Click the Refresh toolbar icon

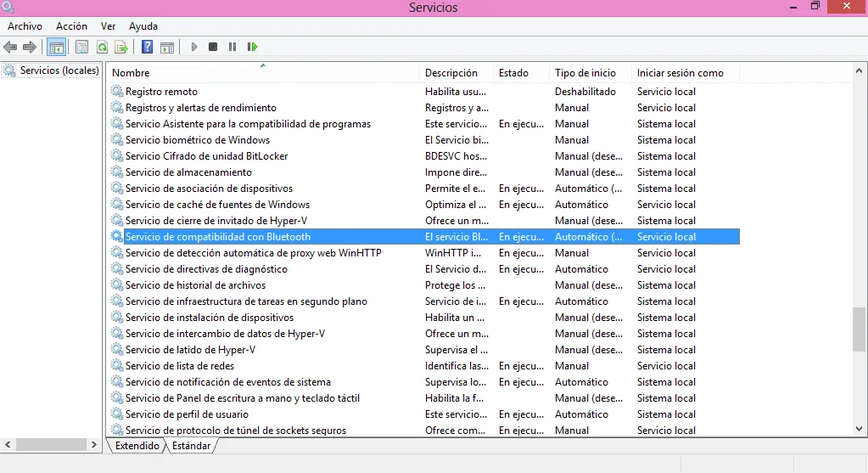(102, 47)
